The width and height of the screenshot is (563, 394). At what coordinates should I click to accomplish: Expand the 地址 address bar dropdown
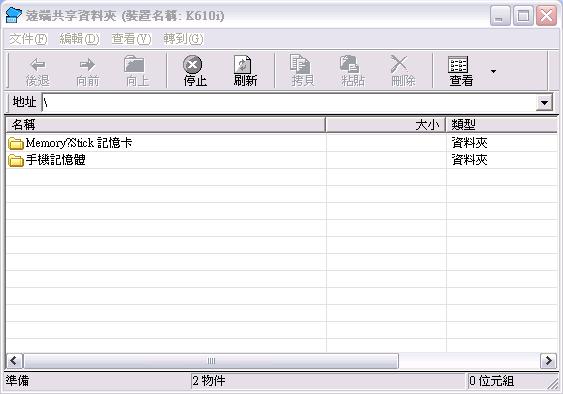coord(544,103)
